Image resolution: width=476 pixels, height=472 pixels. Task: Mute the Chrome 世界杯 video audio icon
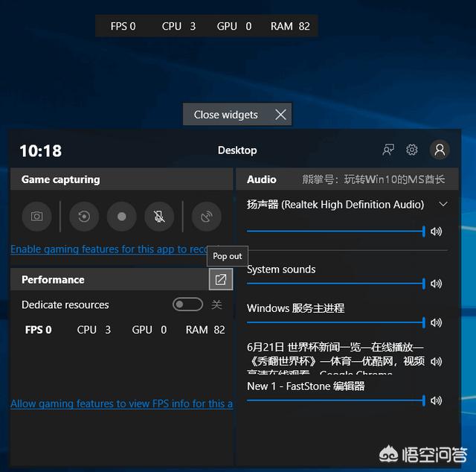point(436,361)
